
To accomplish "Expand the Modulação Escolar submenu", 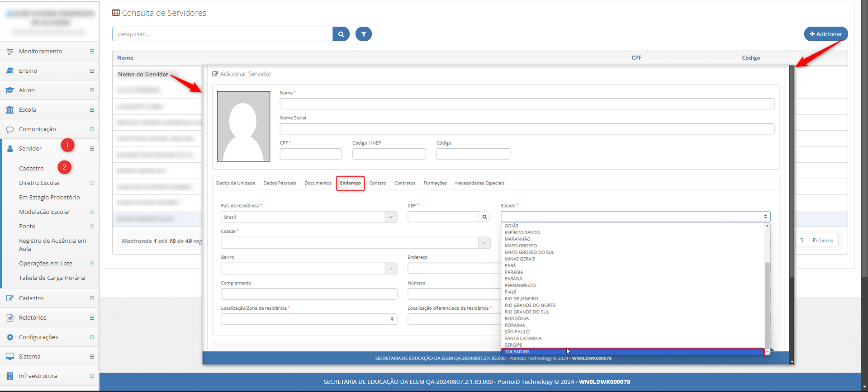I will point(92,212).
